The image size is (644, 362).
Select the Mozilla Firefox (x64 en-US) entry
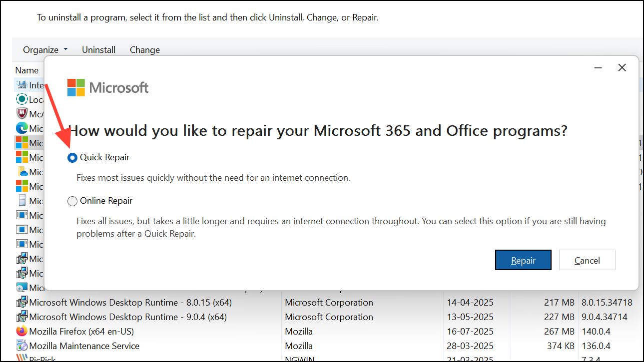[81, 332]
